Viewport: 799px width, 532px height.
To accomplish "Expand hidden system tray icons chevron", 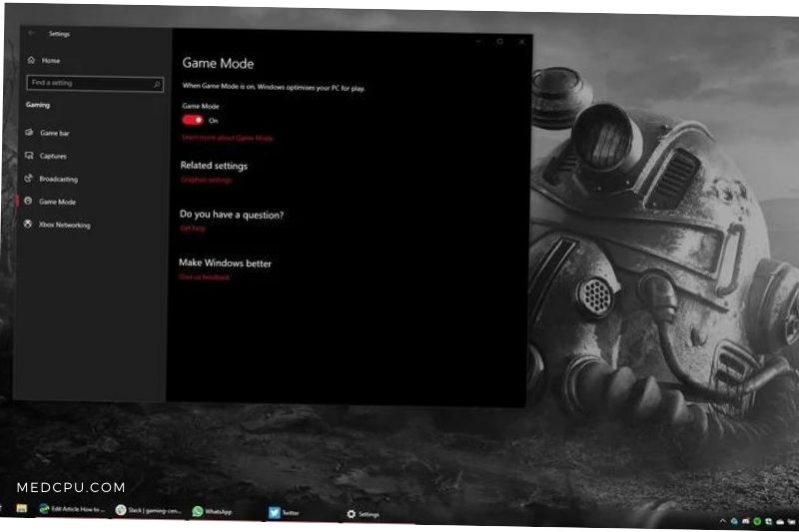I will (x=722, y=521).
